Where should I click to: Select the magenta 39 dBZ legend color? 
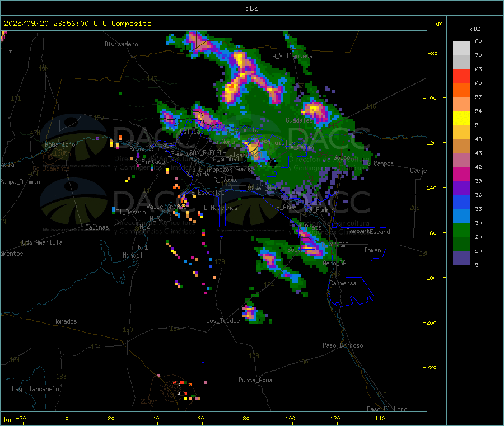tap(461, 174)
